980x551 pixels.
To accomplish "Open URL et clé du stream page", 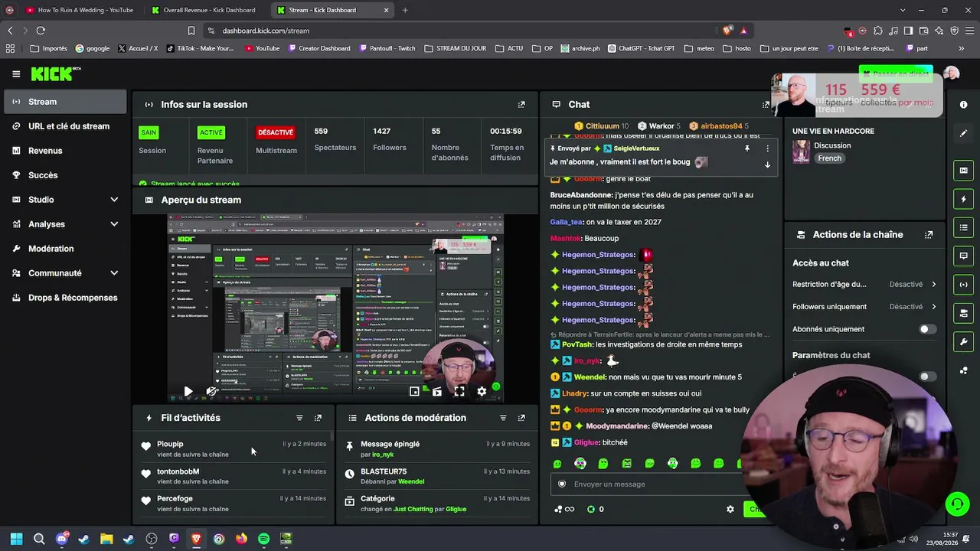I will point(65,126).
